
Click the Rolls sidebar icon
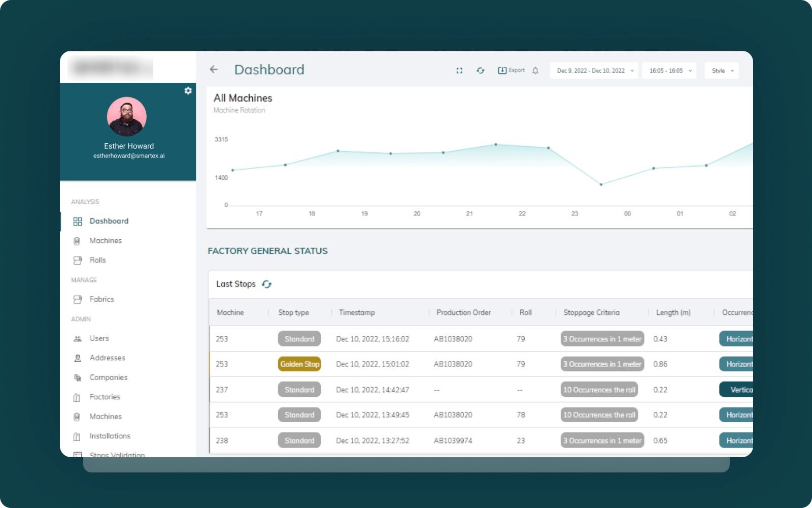(x=78, y=261)
